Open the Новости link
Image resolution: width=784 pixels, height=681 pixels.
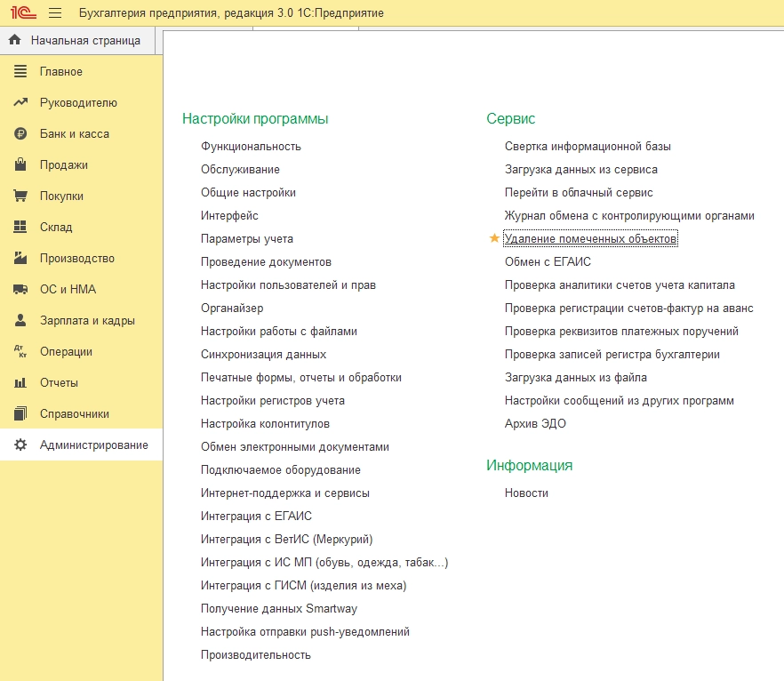pos(526,493)
